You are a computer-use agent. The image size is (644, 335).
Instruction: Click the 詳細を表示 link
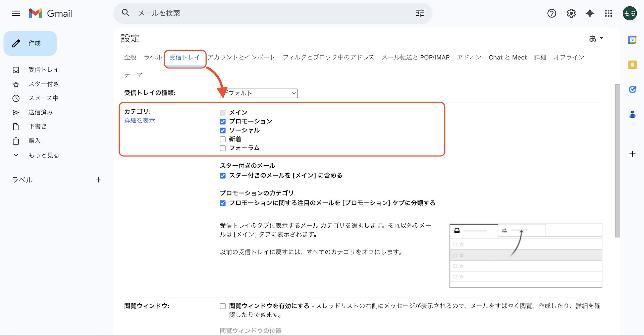pos(140,120)
